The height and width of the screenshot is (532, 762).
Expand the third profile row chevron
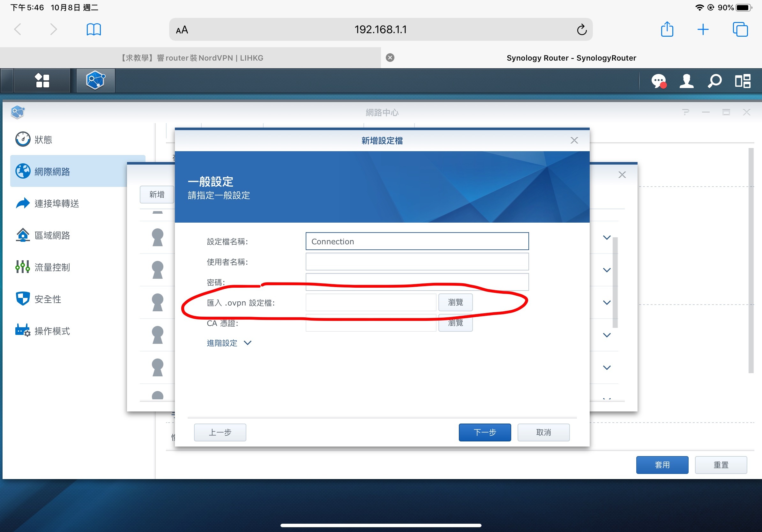click(x=607, y=302)
